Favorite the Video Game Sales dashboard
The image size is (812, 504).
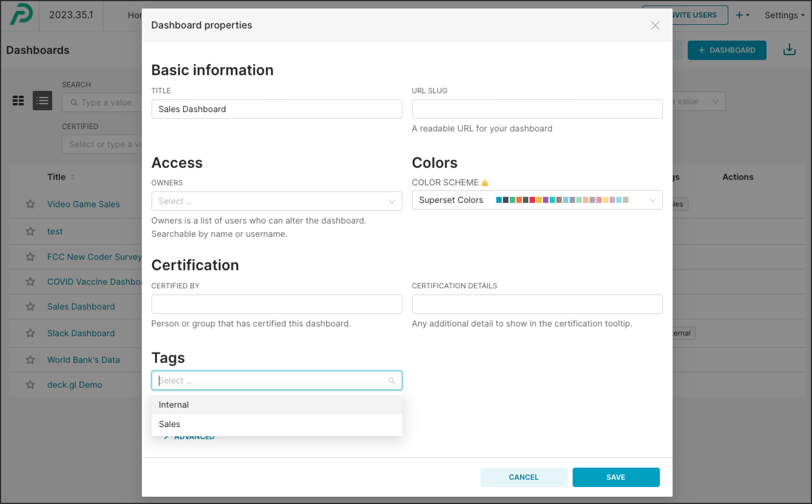pyautogui.click(x=30, y=204)
